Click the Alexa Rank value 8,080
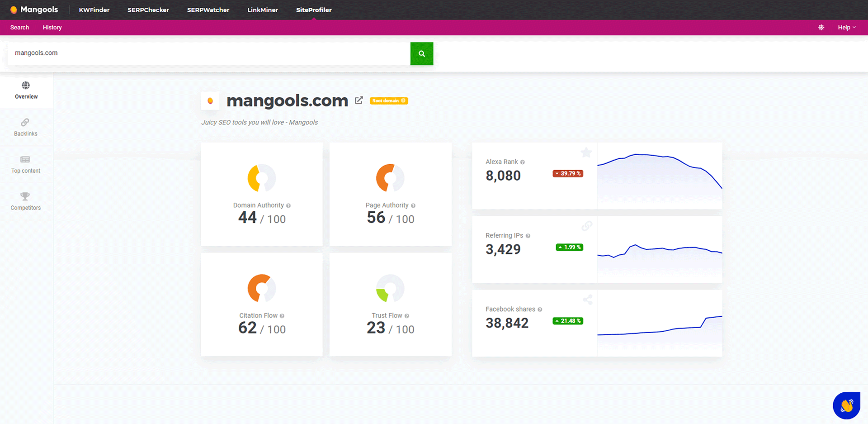Viewport: 868px width, 424px height. coord(503,176)
